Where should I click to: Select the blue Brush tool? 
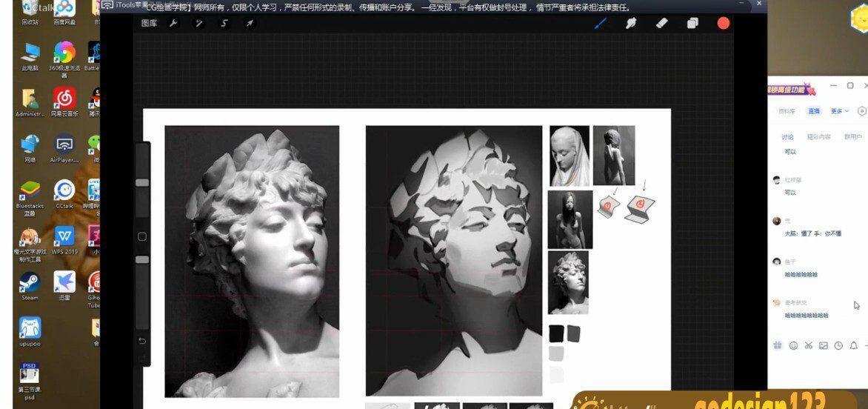pos(601,23)
